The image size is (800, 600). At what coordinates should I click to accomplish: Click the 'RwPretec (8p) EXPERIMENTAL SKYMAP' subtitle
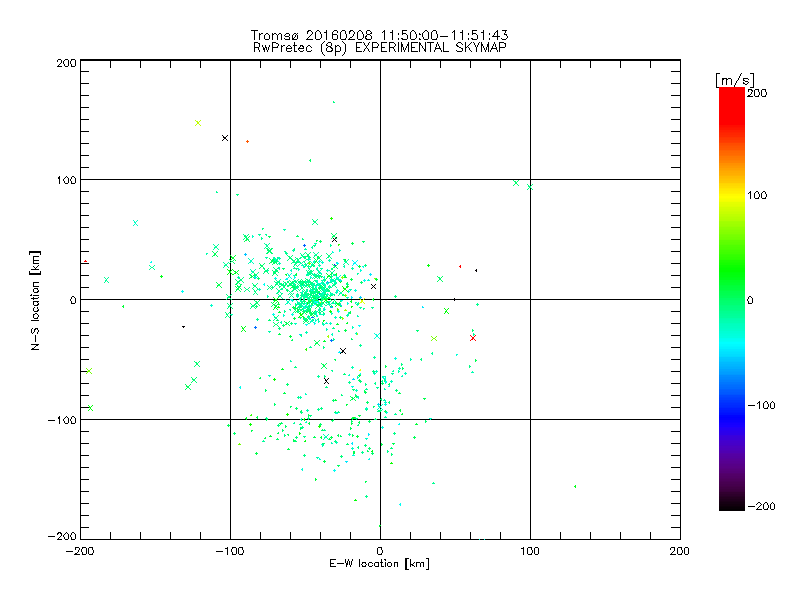point(380,47)
